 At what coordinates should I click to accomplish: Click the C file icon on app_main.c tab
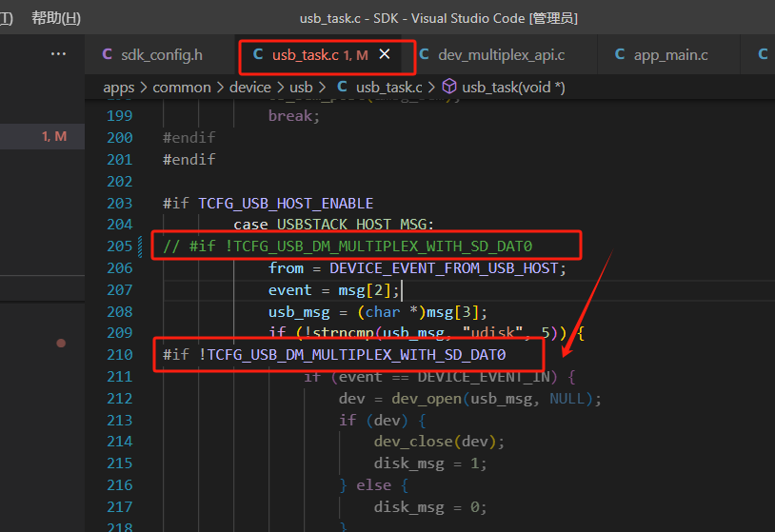tap(620, 54)
